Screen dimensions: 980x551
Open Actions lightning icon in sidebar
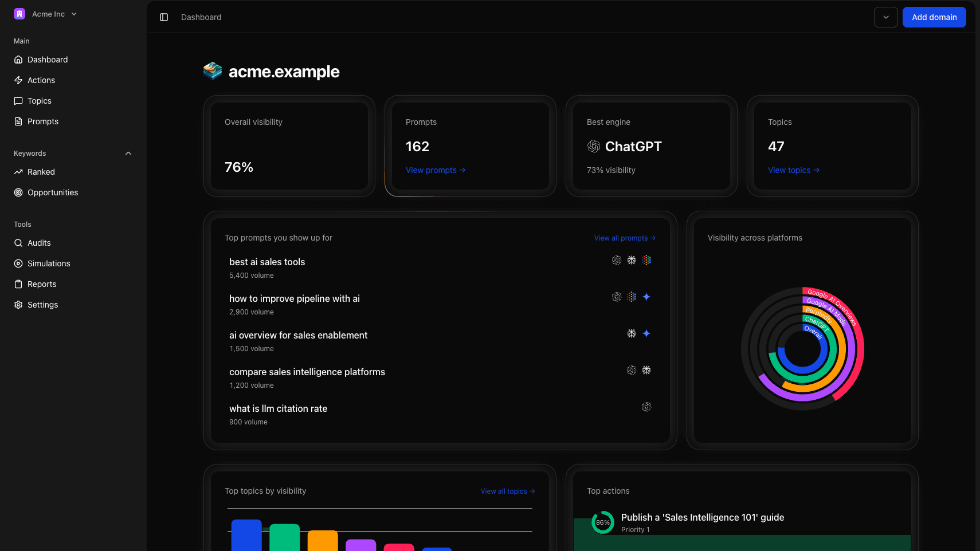(x=18, y=80)
